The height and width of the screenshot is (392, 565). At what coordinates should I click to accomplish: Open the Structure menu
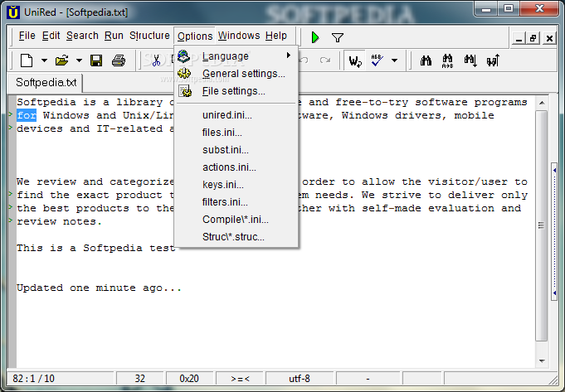point(149,36)
